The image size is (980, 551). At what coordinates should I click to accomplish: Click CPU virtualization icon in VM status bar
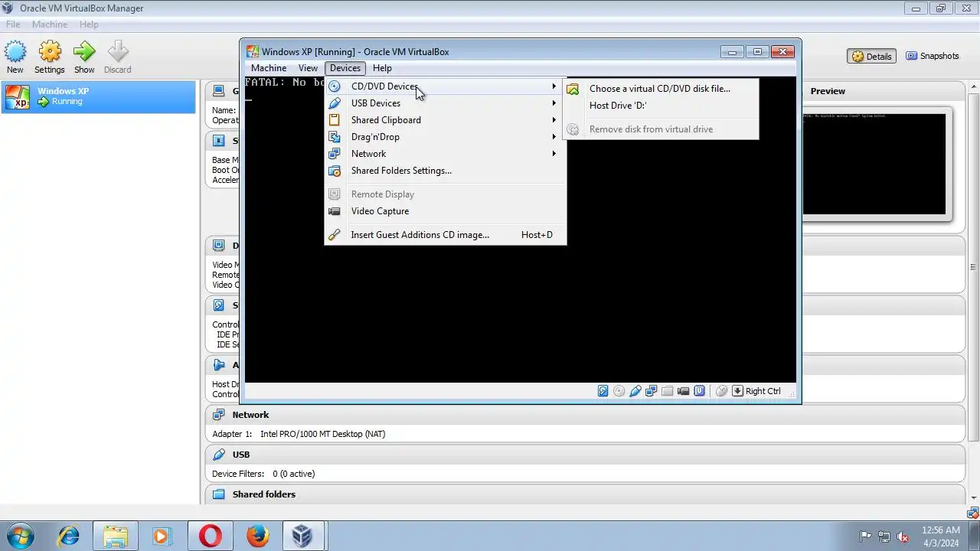click(700, 391)
